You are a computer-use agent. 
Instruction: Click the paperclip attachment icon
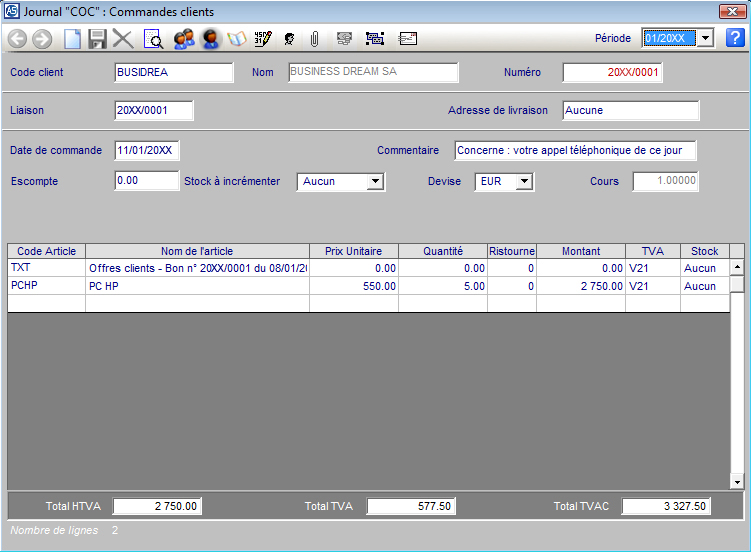click(x=314, y=39)
